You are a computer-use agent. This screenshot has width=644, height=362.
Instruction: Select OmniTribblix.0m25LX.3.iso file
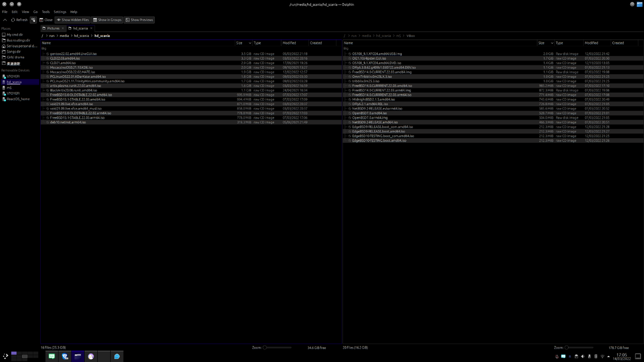point(372,76)
